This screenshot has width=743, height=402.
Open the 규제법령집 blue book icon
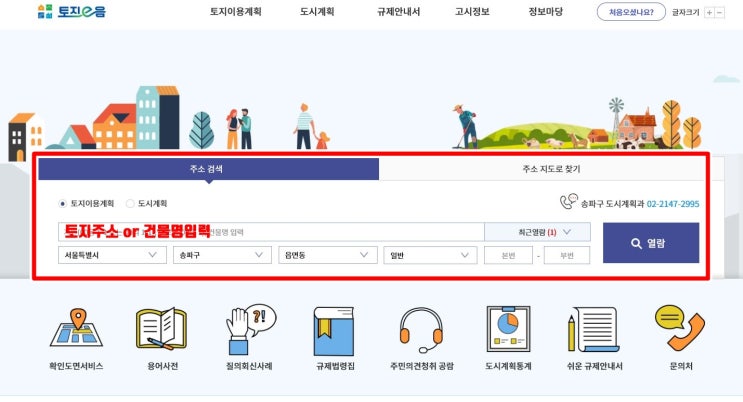[x=334, y=331]
